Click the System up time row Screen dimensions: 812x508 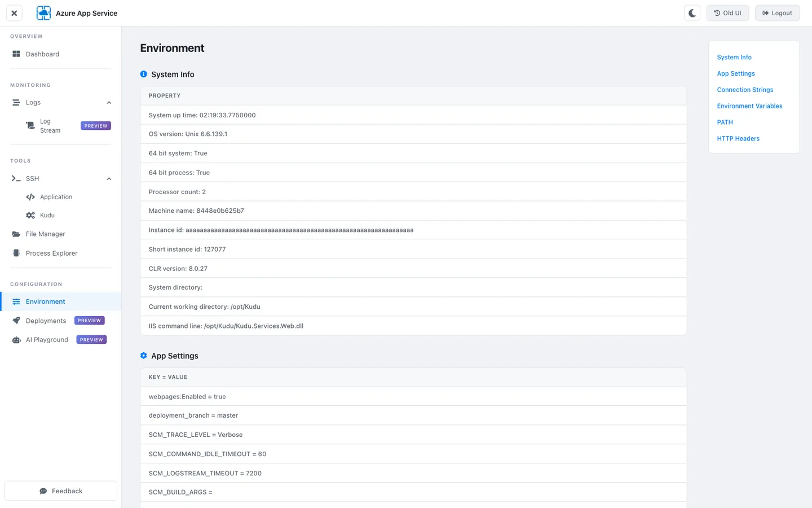point(413,115)
